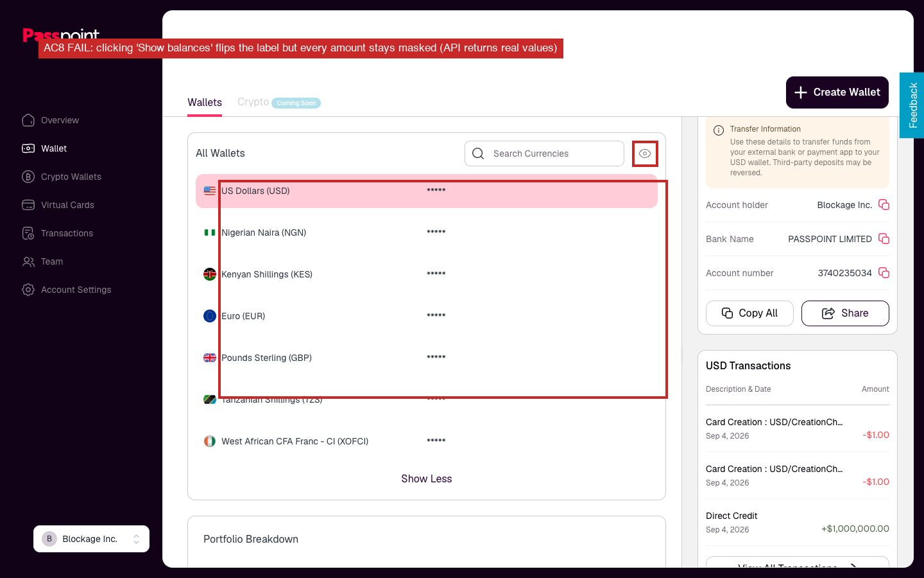This screenshot has width=924, height=578.
Task: Open Account Settings via the gear icon
Action: point(28,290)
